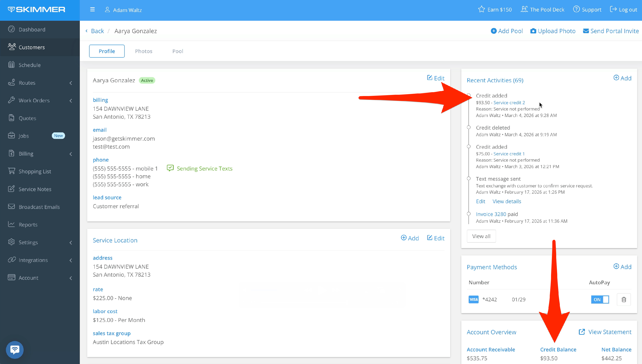Click the hamburger menu icon
This screenshot has width=642, height=364.
(92, 9)
